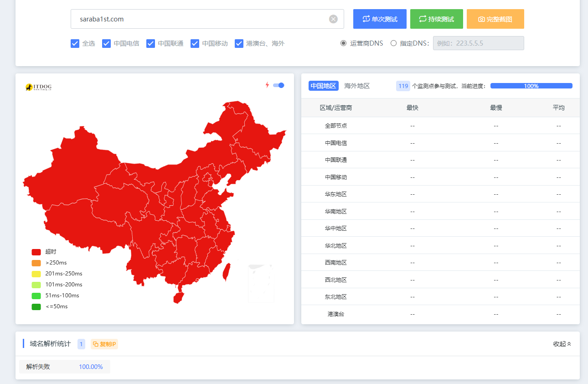Uncheck the 港澳台、海外 checkbox

point(239,43)
